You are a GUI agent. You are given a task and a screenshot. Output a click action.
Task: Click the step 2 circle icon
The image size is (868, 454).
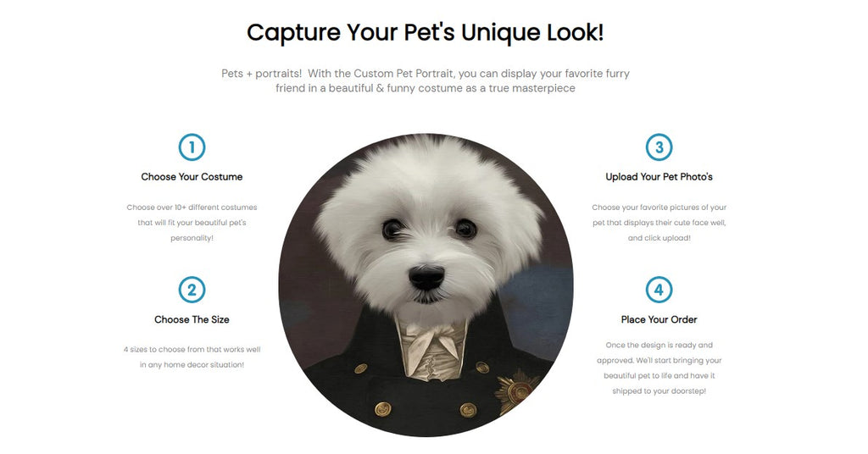tap(192, 290)
